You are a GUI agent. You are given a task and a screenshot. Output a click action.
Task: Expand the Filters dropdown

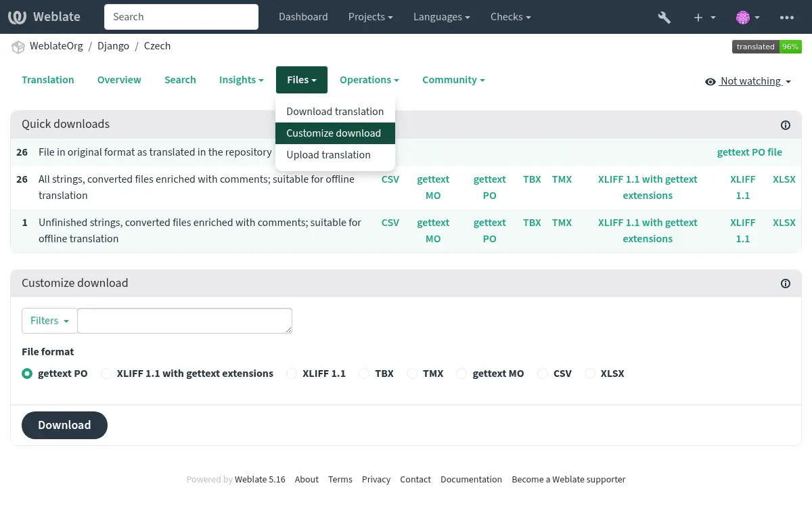[x=49, y=321]
